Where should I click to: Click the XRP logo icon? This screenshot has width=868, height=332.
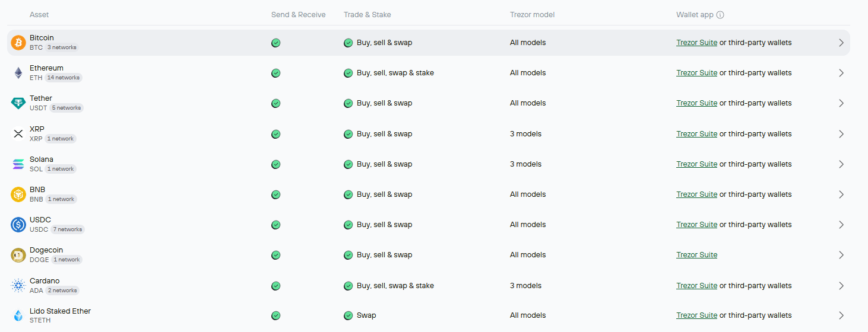pos(18,134)
